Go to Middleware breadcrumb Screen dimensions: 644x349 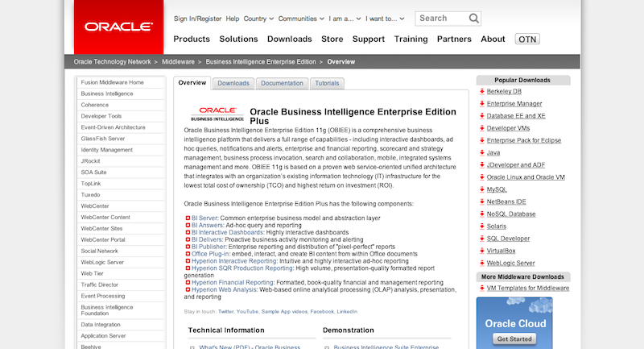point(178,62)
